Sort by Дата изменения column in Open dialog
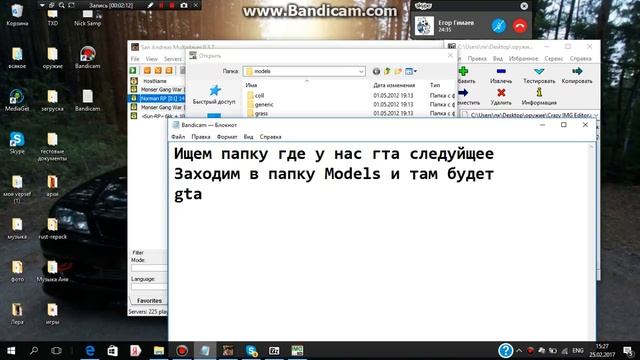The height and width of the screenshot is (360, 640). point(394,85)
